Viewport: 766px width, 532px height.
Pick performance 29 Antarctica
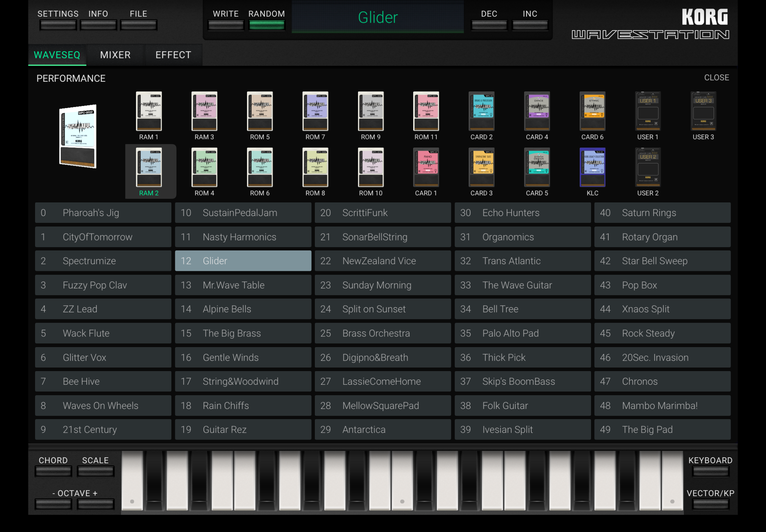[x=383, y=430]
